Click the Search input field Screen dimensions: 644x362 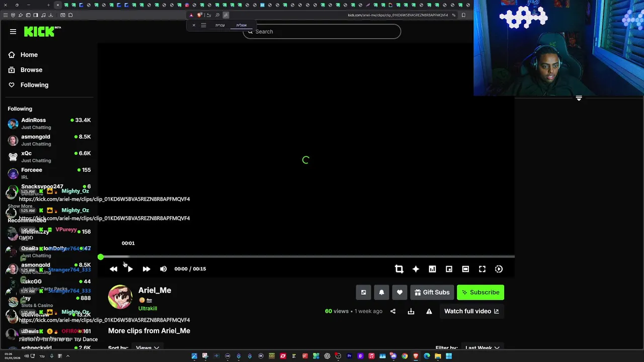pyautogui.click(x=322, y=32)
